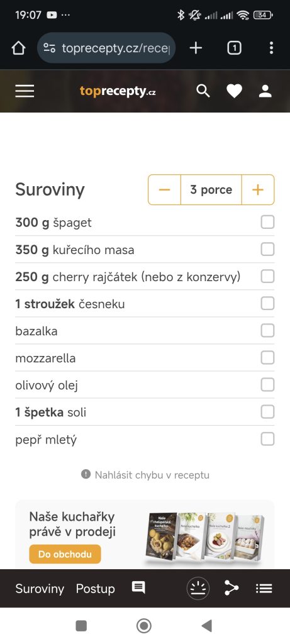Click the Do obchodu button
The height and width of the screenshot is (644, 290).
[x=65, y=554]
